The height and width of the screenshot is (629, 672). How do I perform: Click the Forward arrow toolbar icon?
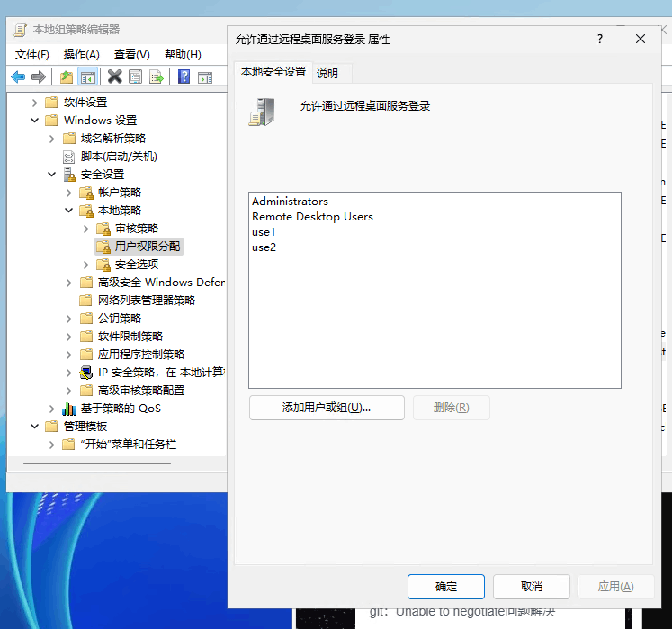[39, 77]
